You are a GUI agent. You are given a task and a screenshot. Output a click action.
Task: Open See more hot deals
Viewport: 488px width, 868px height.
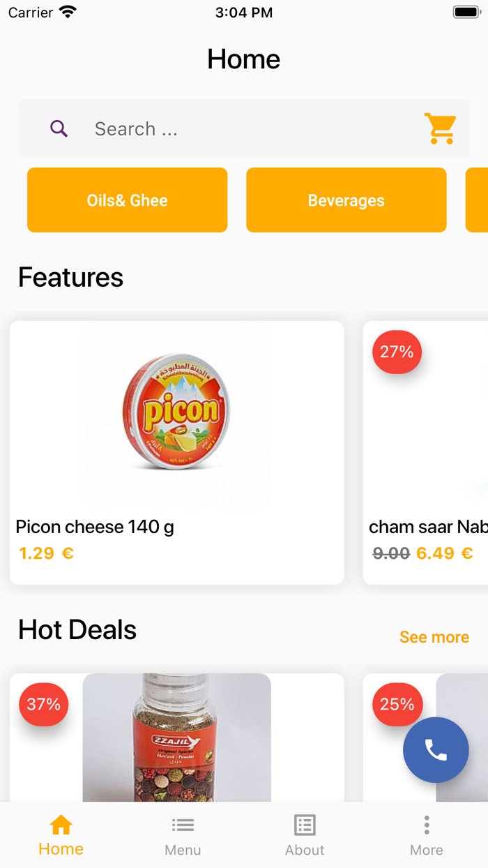click(434, 637)
